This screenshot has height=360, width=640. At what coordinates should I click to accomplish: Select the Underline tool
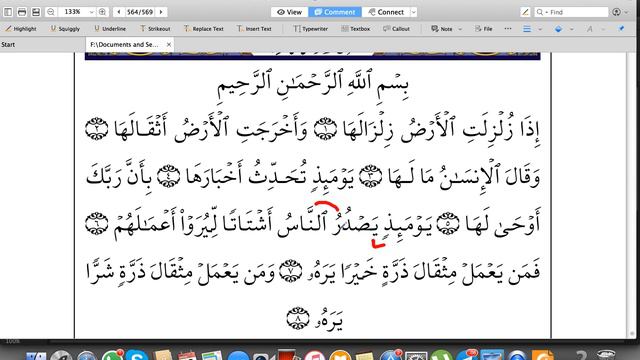pyautogui.click(x=110, y=29)
